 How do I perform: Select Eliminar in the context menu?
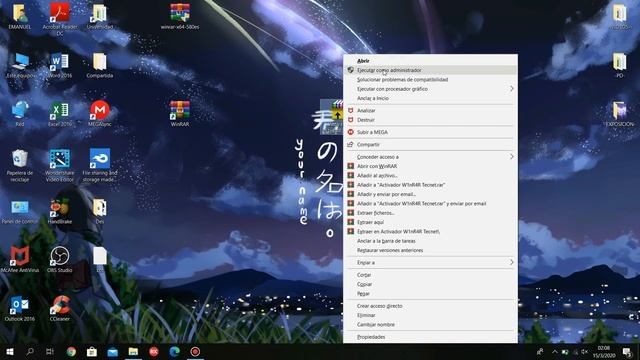tap(431, 316)
